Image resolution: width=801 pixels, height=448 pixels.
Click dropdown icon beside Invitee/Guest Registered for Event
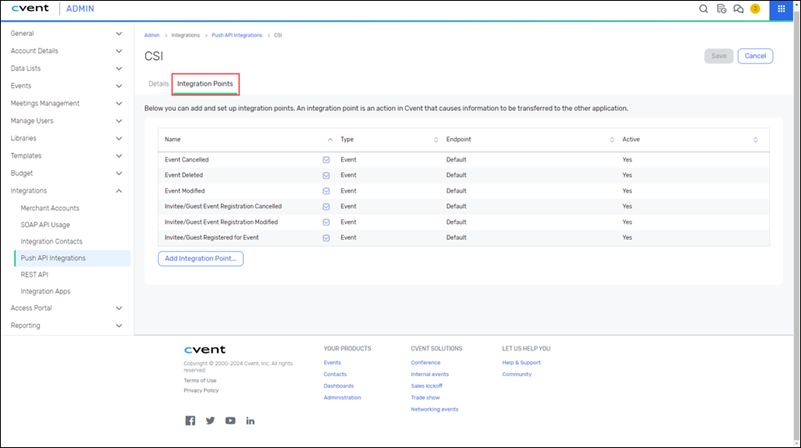pos(326,238)
